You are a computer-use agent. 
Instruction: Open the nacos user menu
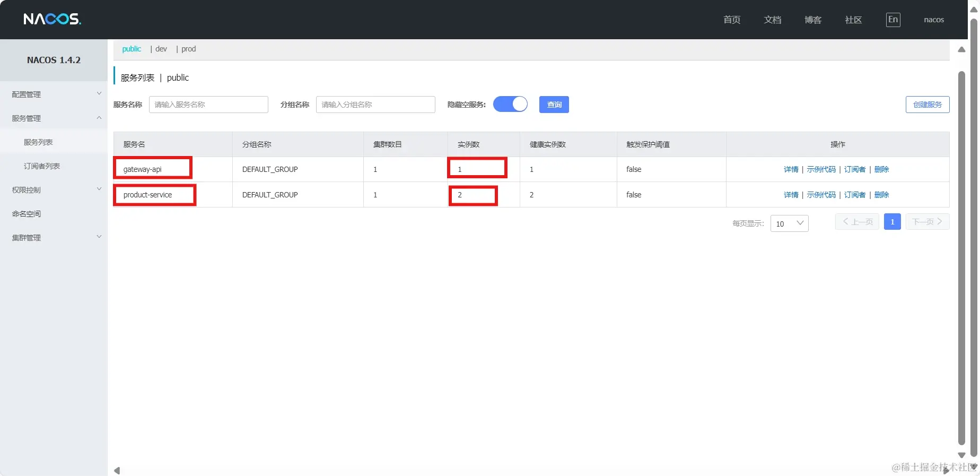click(934, 20)
